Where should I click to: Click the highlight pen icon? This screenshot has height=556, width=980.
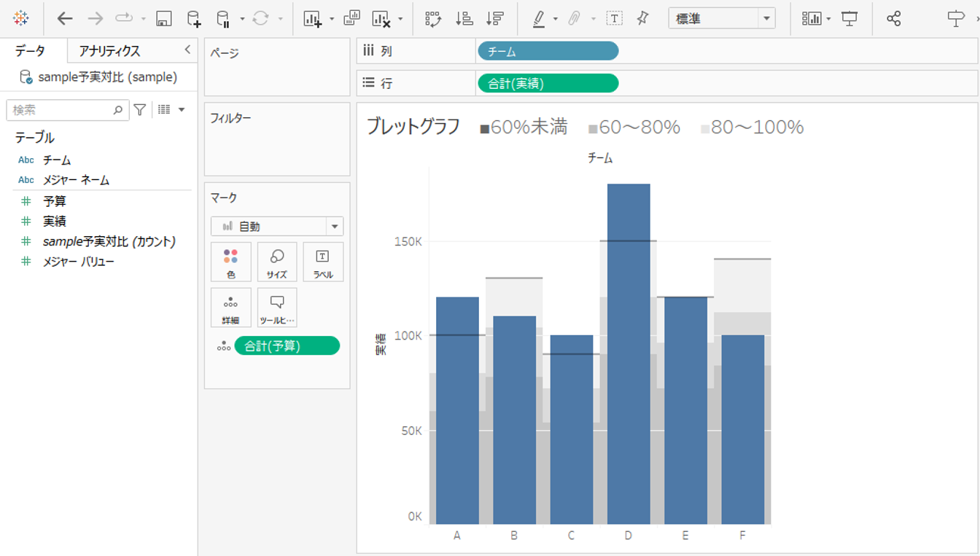(539, 19)
